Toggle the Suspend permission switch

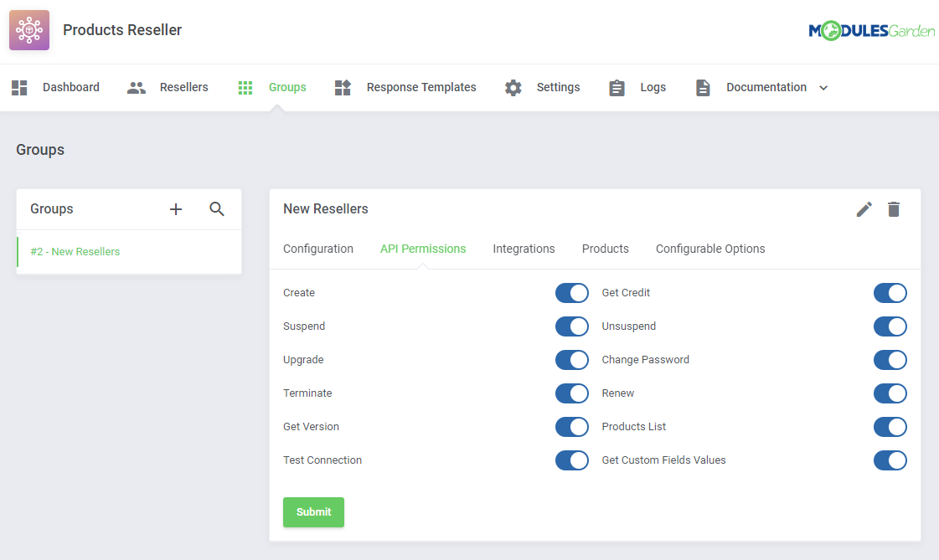[572, 326]
